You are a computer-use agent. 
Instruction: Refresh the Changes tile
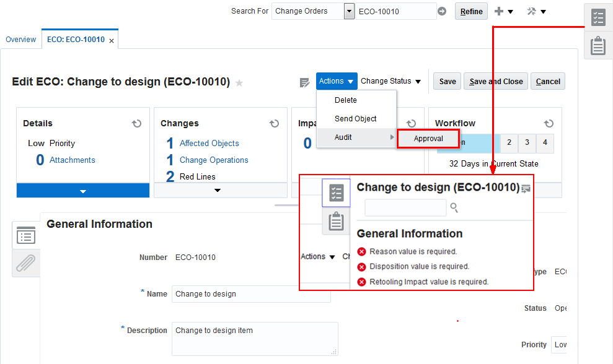tap(274, 123)
